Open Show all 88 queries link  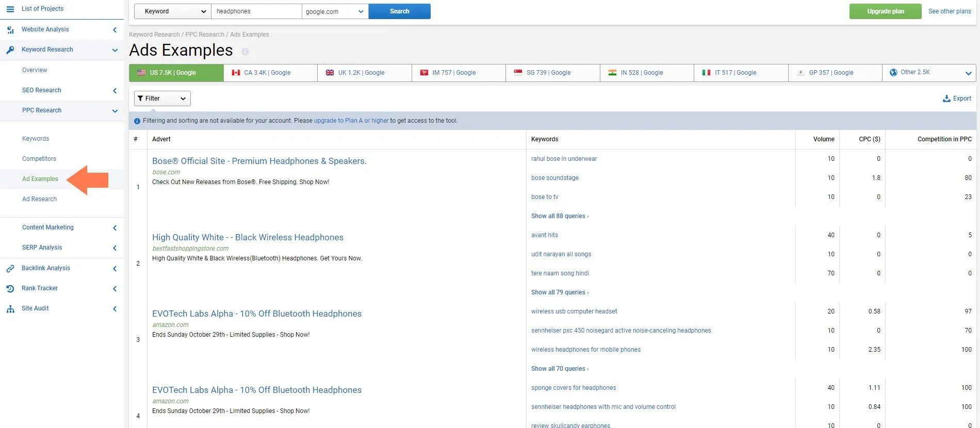[560, 216]
